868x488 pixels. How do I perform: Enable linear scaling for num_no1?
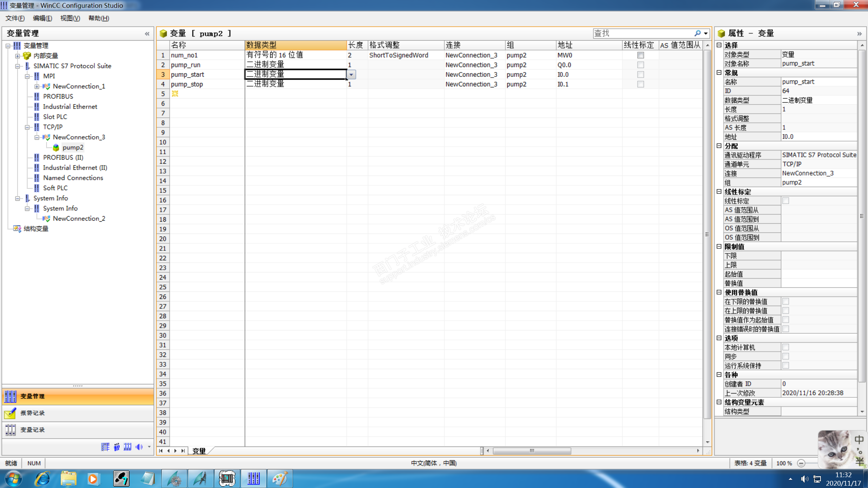640,55
